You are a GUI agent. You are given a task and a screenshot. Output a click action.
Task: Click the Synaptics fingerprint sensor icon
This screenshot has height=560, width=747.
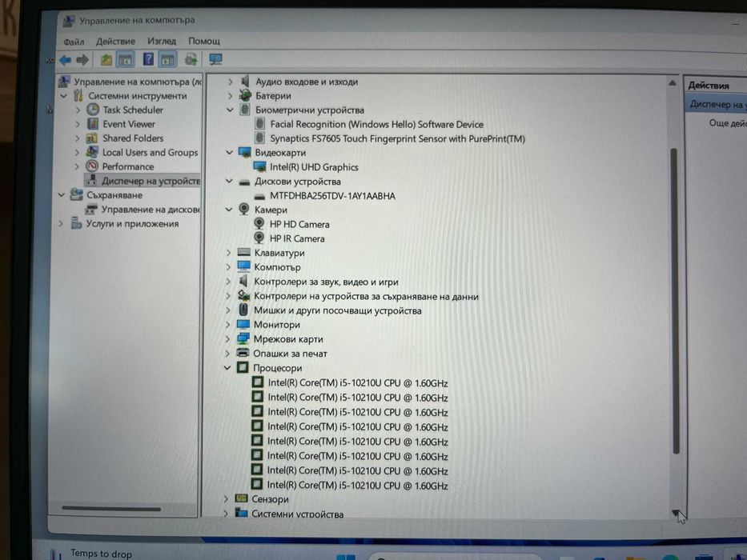(x=259, y=138)
